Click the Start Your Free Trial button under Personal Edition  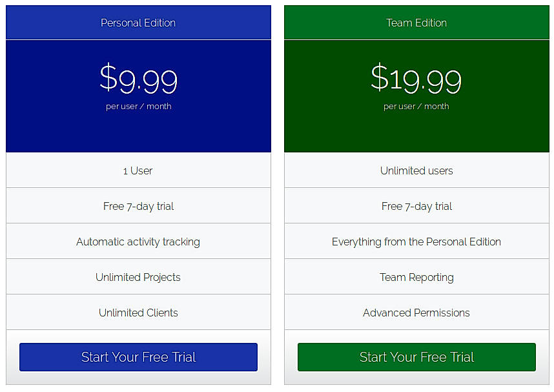(138, 356)
